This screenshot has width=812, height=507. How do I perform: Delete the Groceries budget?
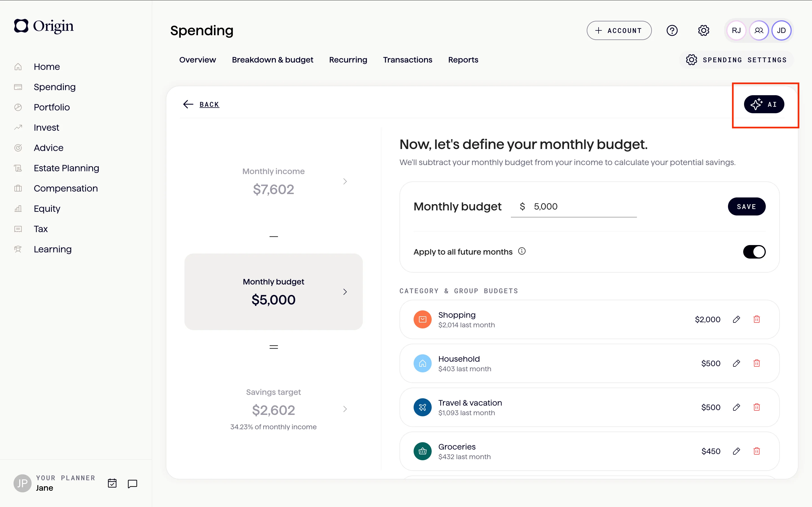point(757,451)
